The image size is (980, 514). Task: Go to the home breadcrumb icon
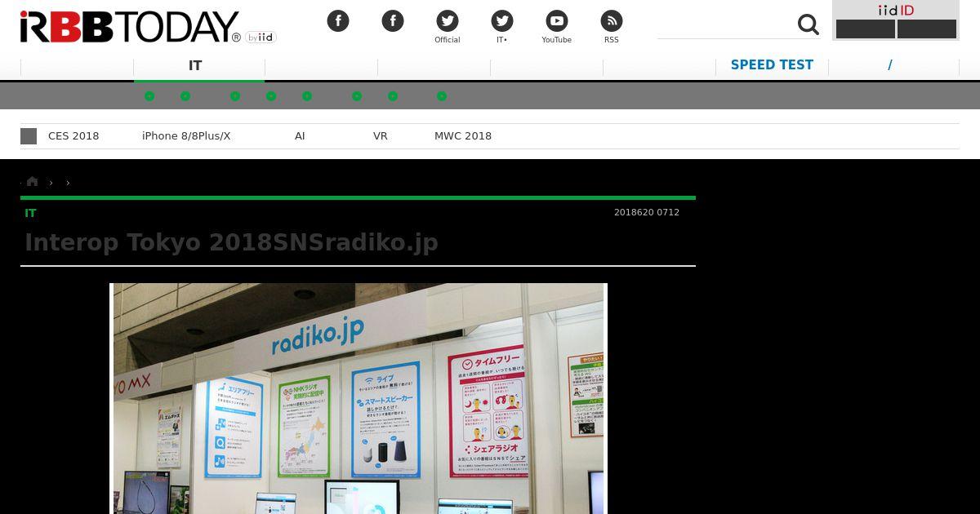click(33, 182)
